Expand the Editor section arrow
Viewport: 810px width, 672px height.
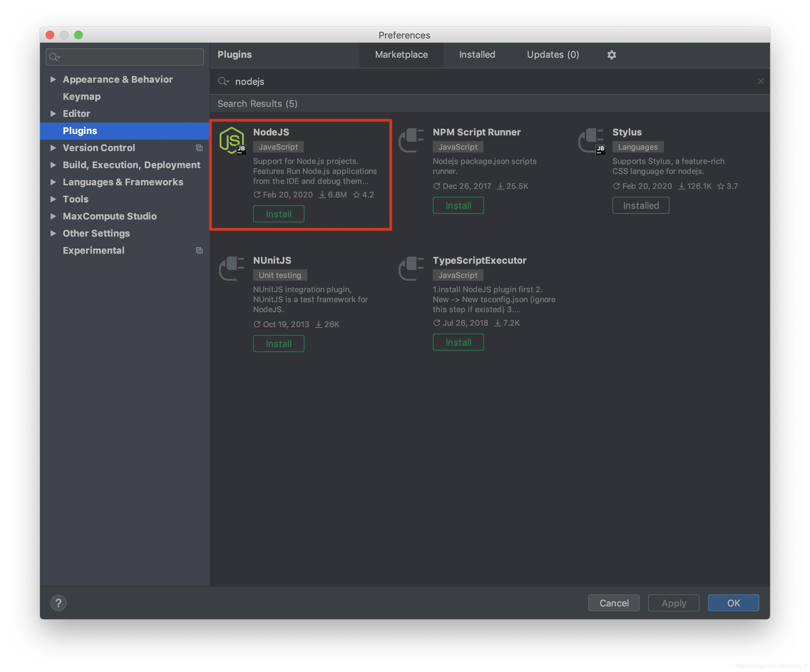[x=53, y=114]
